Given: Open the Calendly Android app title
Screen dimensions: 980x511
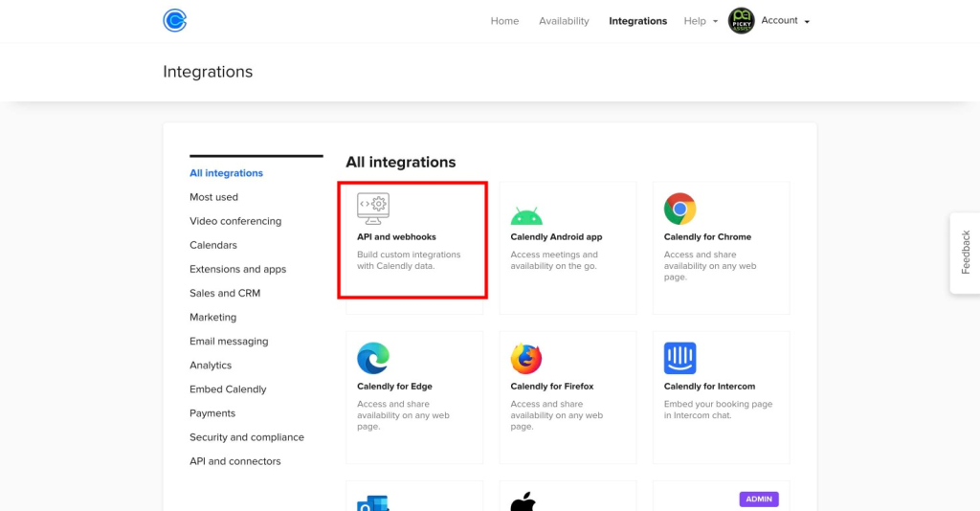Looking at the screenshot, I should pyautogui.click(x=556, y=236).
